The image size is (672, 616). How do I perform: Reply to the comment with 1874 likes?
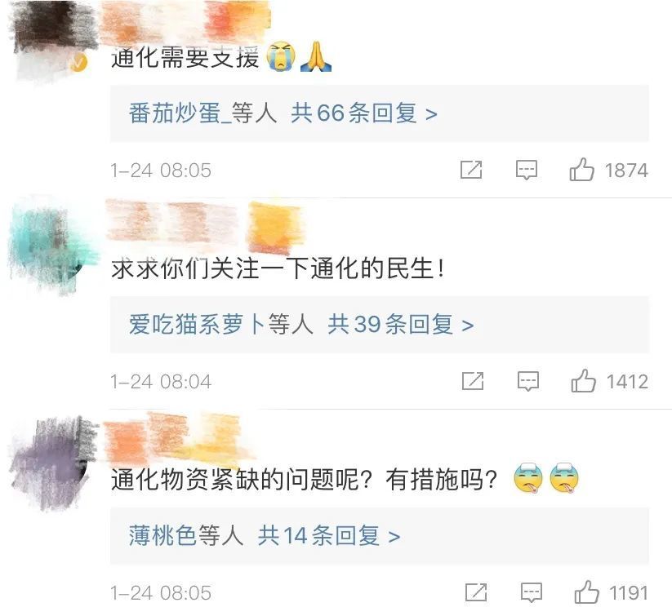(527, 170)
